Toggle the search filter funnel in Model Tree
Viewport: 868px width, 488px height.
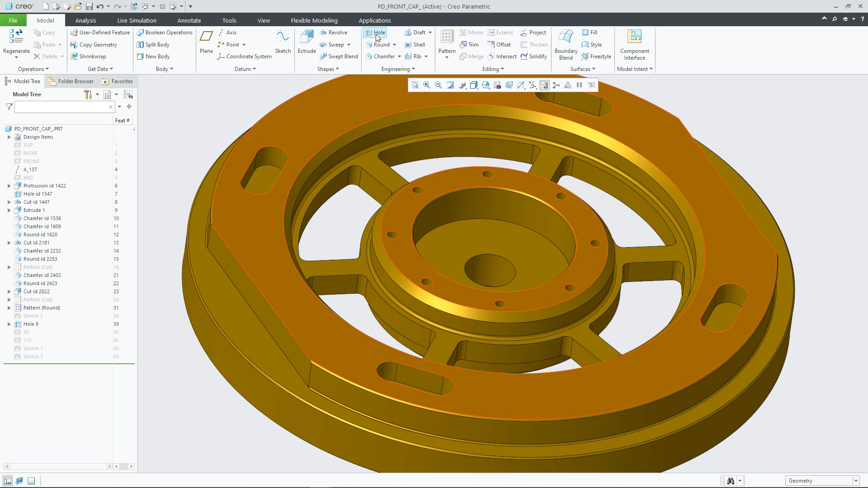9,107
